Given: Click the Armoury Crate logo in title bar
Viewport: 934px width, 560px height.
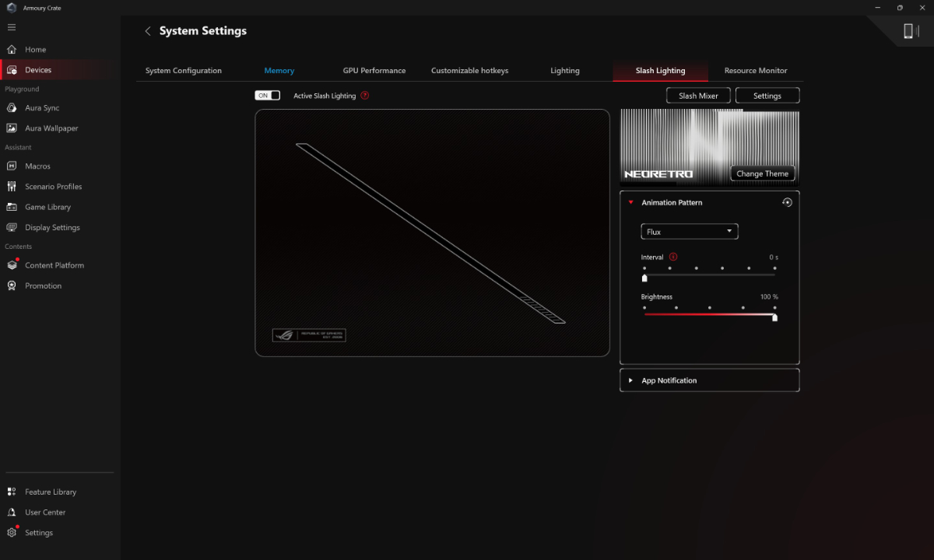Looking at the screenshot, I should [11, 7].
